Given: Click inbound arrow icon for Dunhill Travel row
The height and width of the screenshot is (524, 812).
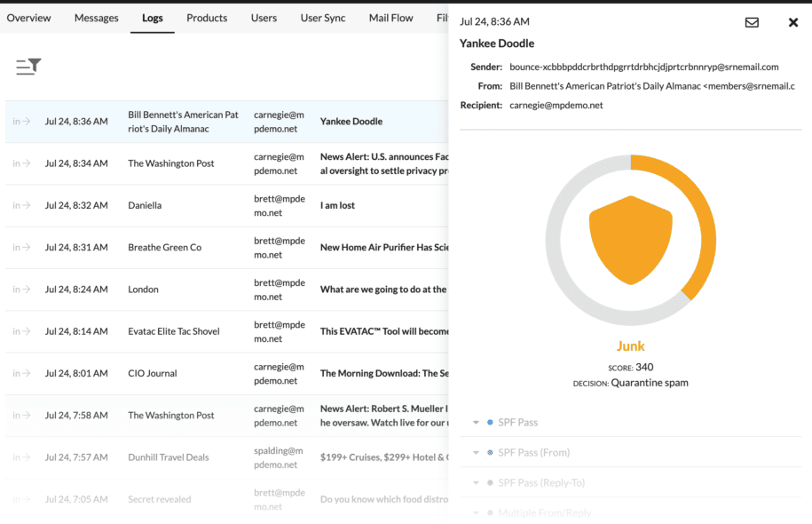Looking at the screenshot, I should (21, 457).
